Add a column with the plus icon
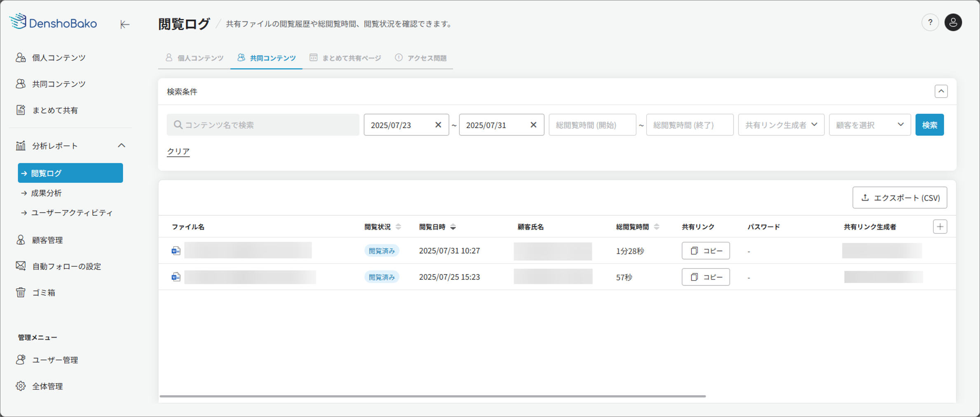The height and width of the screenshot is (417, 980). pos(940,227)
